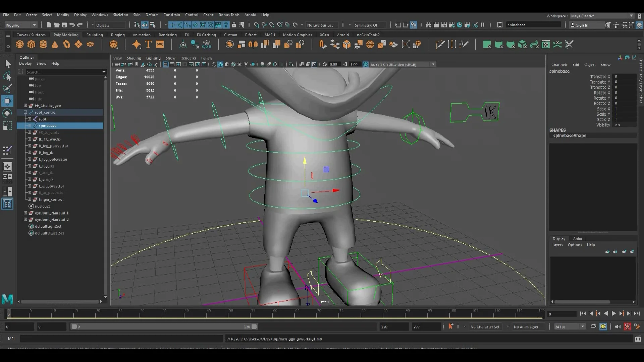Click the SVG import shelf icon
Viewport: 644px width, 362px height.
coord(160,44)
